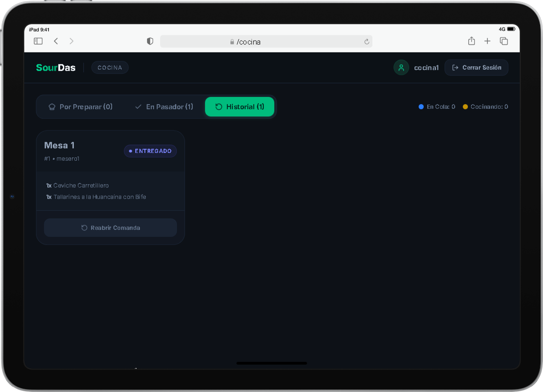
Task: Toggle the Safari sidebar icon
Action: coord(38,41)
